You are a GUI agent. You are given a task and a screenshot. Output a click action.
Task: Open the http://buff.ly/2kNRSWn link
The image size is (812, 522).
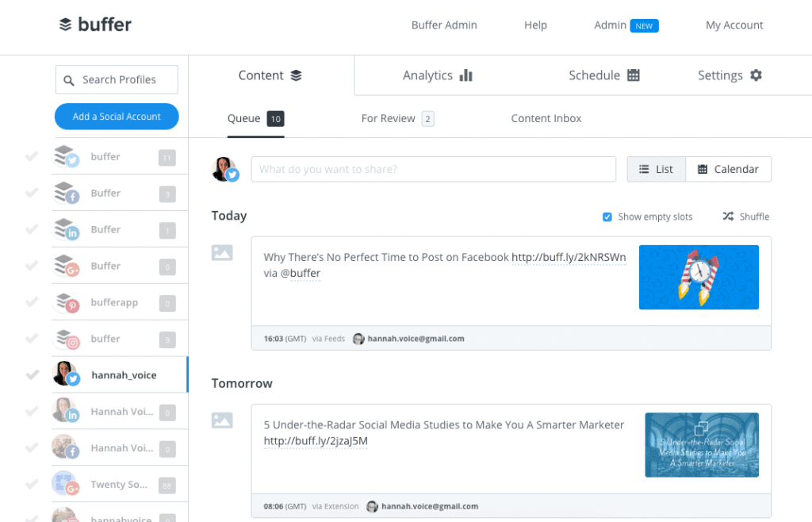569,257
